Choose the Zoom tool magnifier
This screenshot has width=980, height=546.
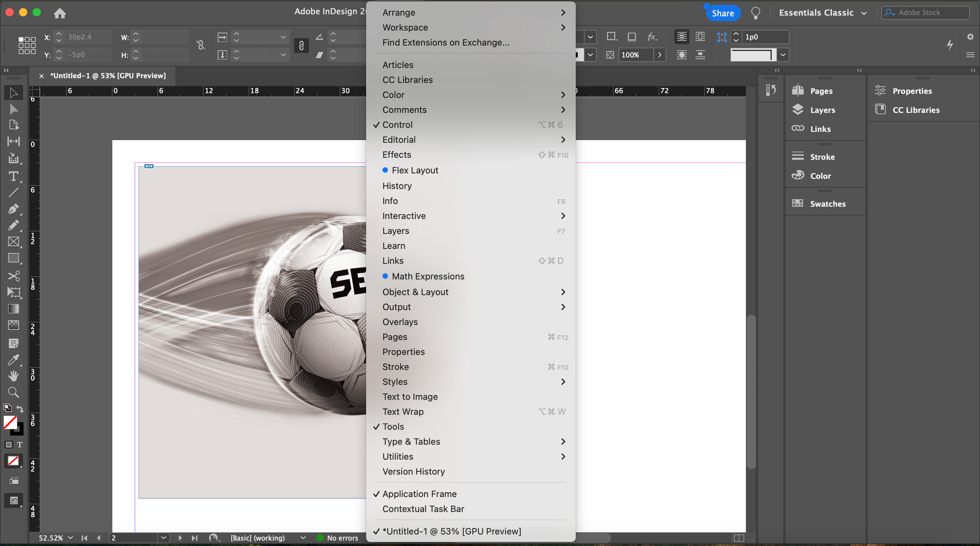tap(13, 392)
